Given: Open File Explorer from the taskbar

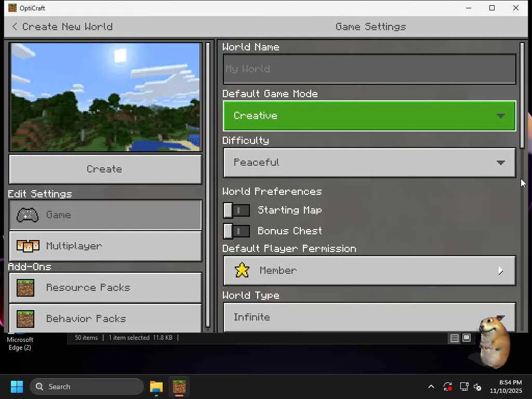Looking at the screenshot, I should point(156,387).
